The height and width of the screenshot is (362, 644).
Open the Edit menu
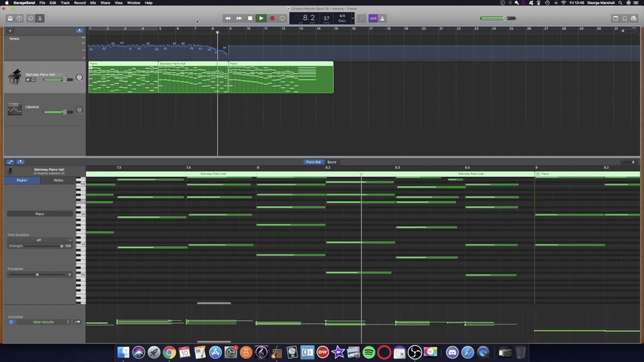(x=53, y=3)
